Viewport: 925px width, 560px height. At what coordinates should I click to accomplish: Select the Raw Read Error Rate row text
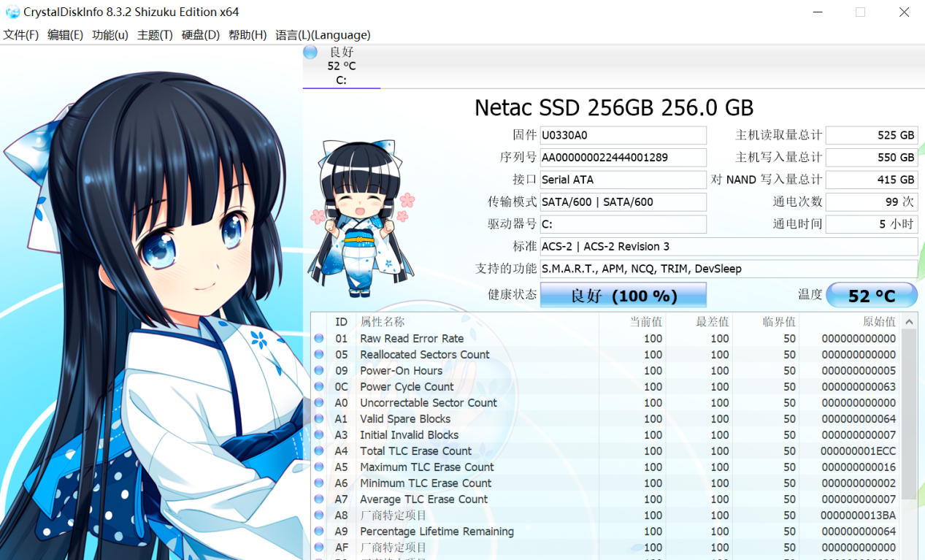pyautogui.click(x=412, y=338)
